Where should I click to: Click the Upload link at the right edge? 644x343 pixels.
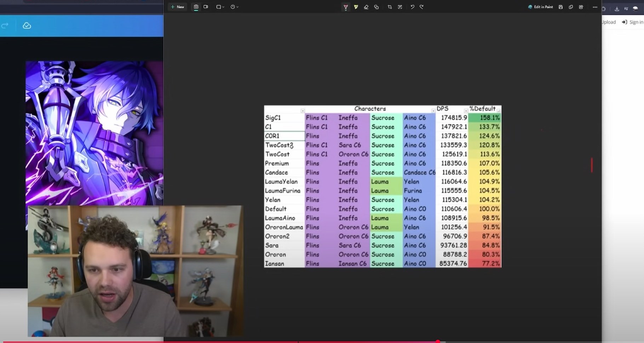tap(609, 22)
